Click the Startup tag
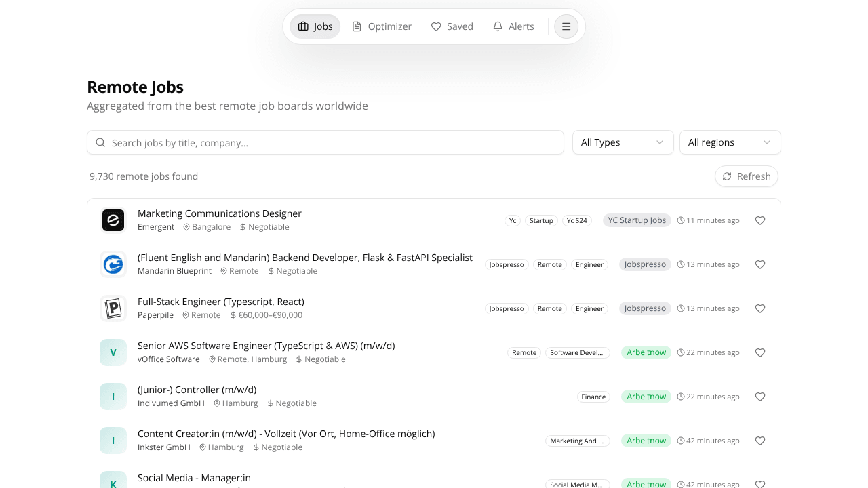The height and width of the screenshot is (488, 868). tap(541, 220)
